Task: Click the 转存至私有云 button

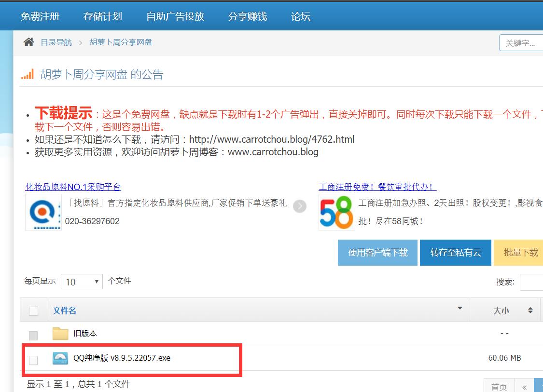Action: tap(455, 253)
